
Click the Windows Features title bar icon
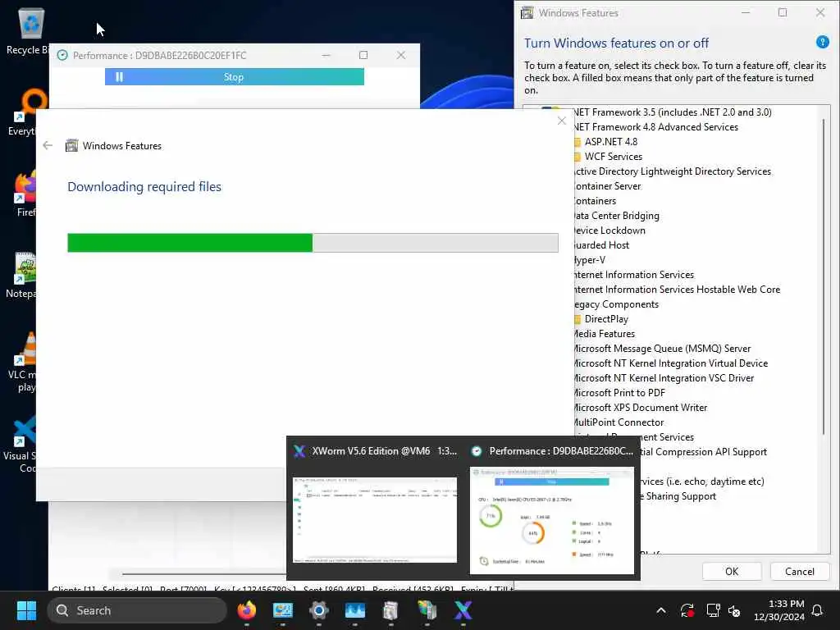[x=527, y=12]
